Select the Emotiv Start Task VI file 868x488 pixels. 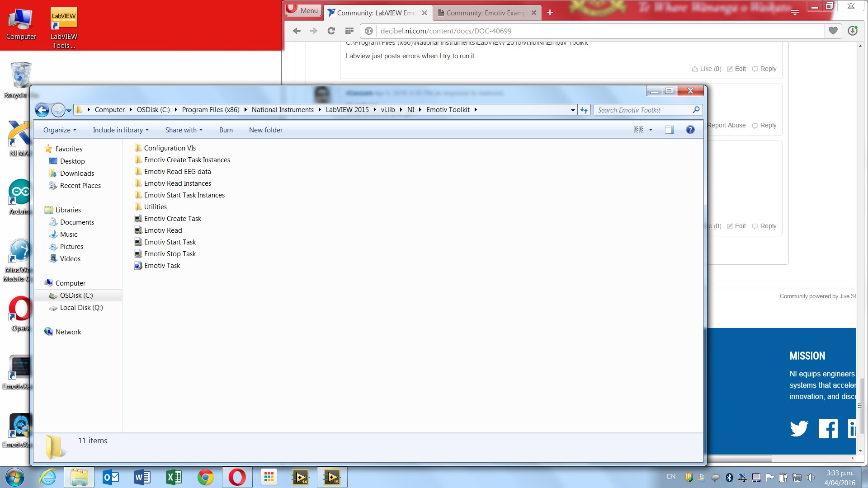coord(165,242)
